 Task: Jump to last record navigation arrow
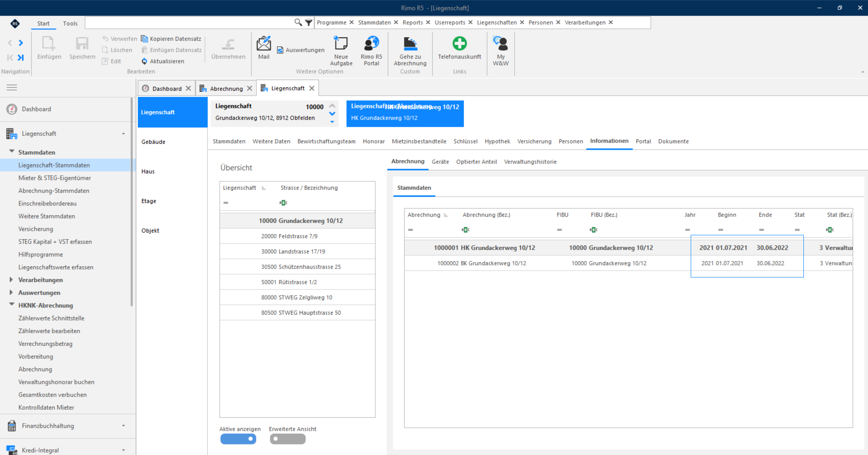[21, 57]
